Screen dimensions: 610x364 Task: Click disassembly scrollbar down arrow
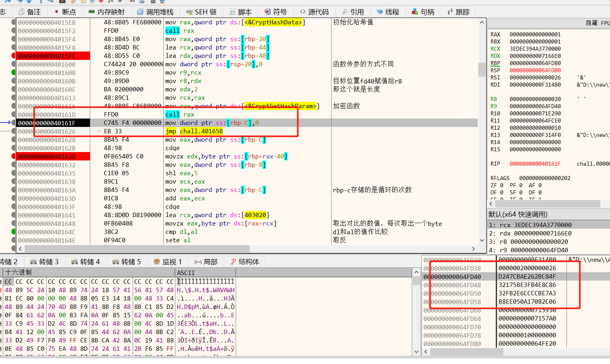click(482, 240)
